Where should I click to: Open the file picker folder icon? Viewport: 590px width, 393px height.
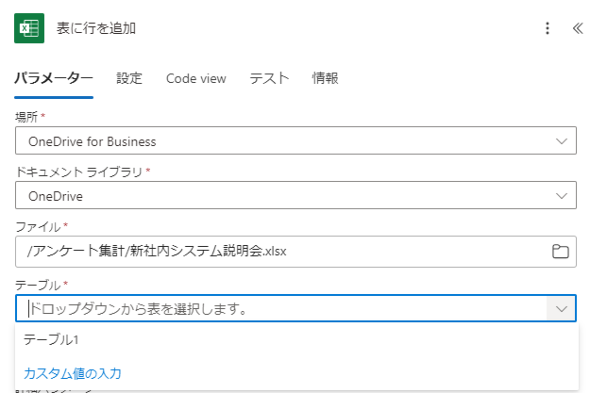coord(560,251)
